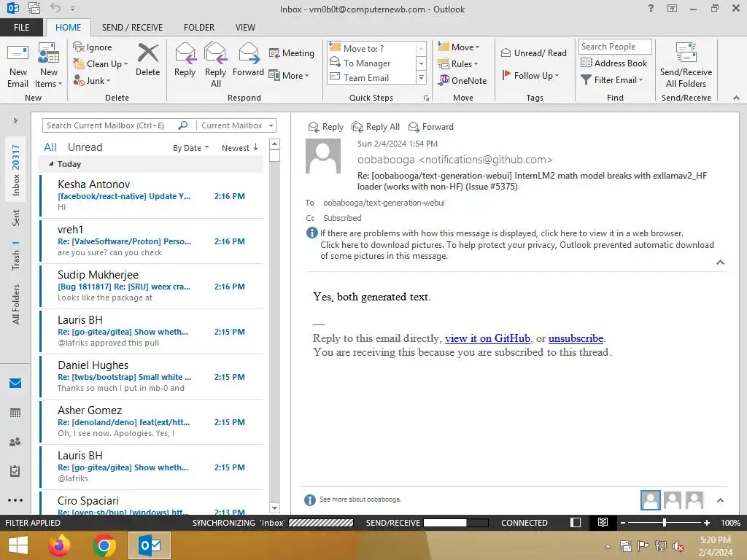Open email from Daniel Hughes
Screen dimensions: 747x560
pos(152,376)
